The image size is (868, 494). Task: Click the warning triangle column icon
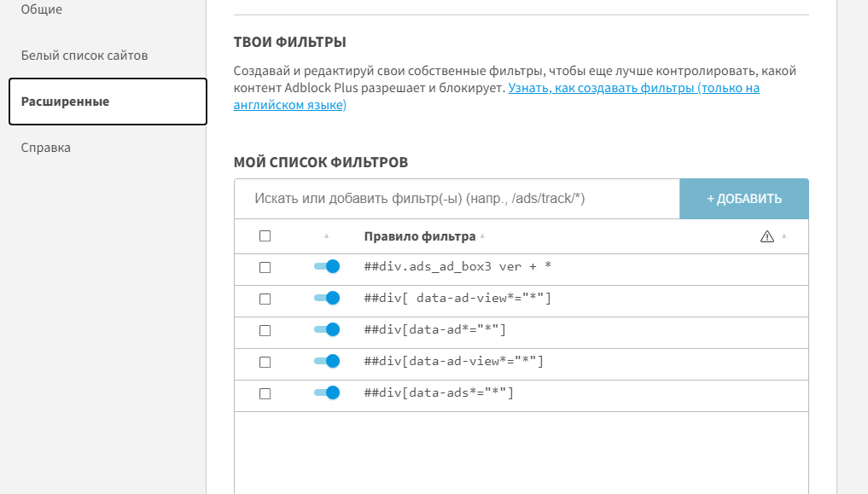click(766, 236)
